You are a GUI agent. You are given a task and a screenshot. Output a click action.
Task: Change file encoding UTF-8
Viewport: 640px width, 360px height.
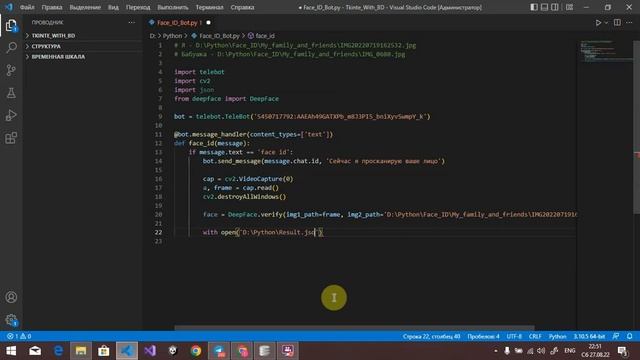[514, 336]
